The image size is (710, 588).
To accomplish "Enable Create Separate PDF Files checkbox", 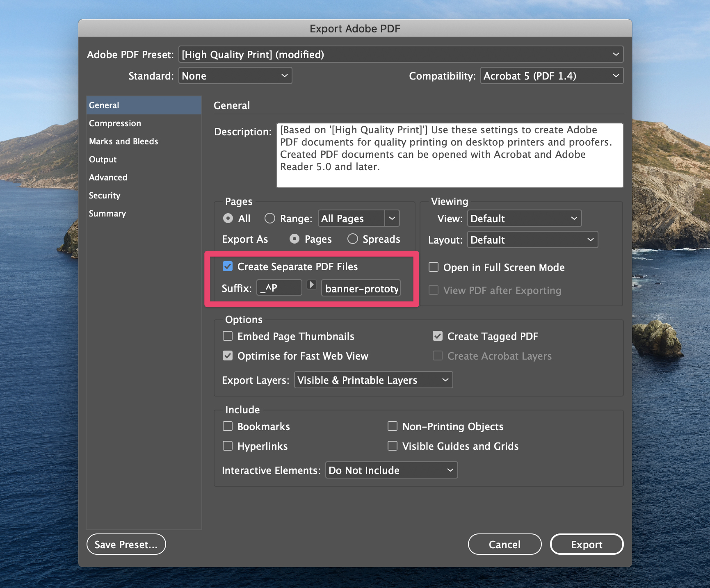I will [228, 267].
